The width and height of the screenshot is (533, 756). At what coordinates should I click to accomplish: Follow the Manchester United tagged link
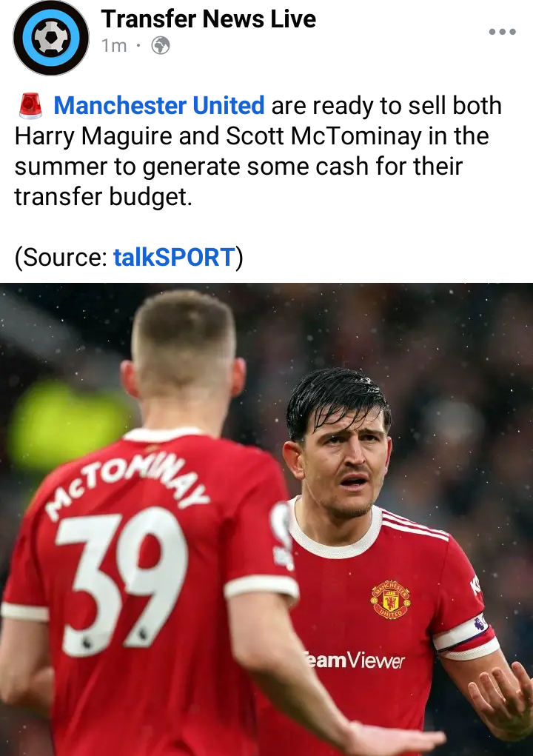pos(159,106)
